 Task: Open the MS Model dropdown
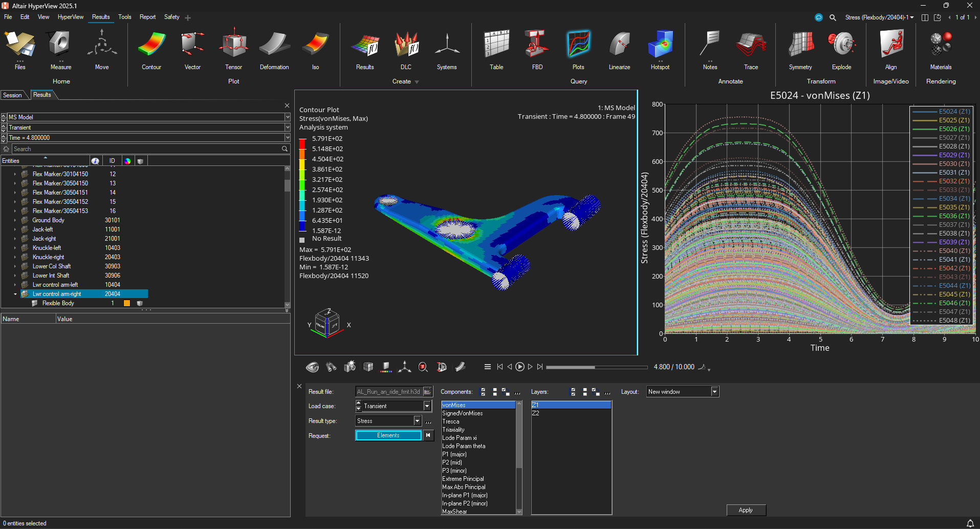point(287,117)
